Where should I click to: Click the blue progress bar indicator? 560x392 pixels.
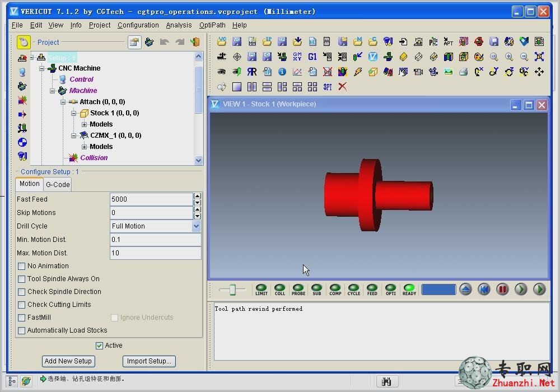tap(438, 290)
